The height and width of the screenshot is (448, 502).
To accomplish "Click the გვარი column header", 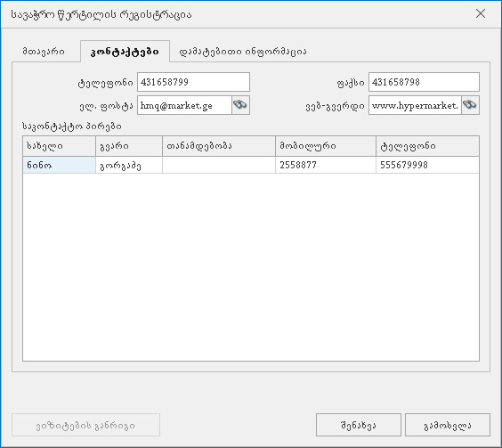I will point(129,146).
